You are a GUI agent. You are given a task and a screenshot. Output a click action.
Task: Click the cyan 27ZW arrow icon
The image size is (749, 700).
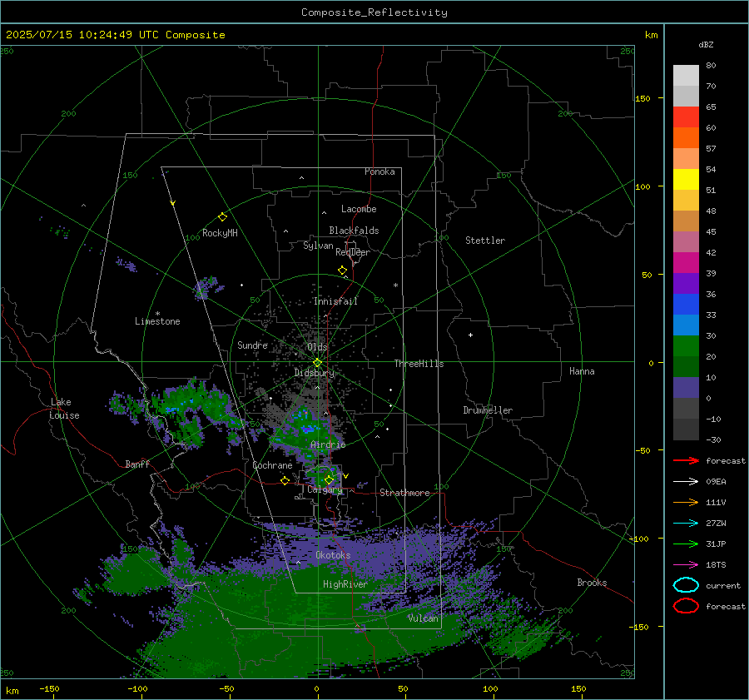tap(686, 524)
